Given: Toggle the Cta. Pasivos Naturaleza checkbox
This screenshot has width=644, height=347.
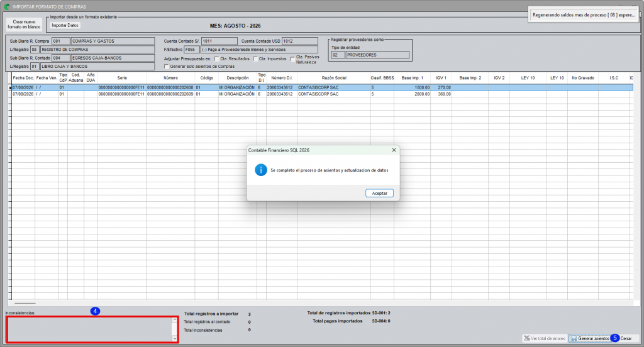Looking at the screenshot, I should tap(292, 59).
